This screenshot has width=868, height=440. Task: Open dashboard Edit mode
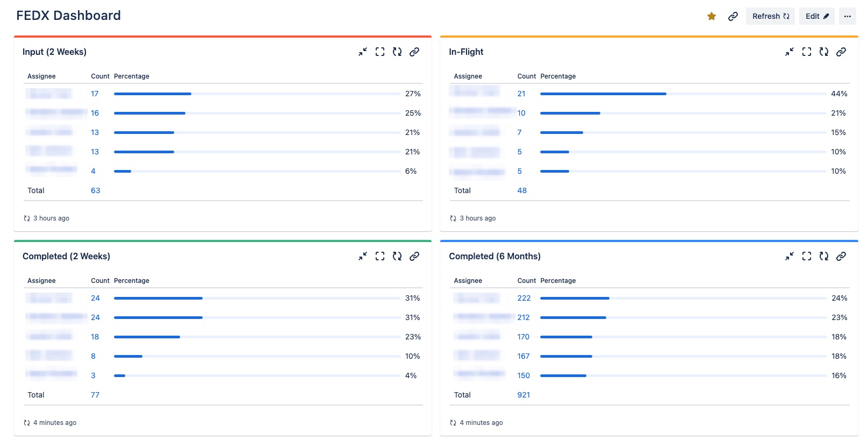pyautogui.click(x=817, y=16)
